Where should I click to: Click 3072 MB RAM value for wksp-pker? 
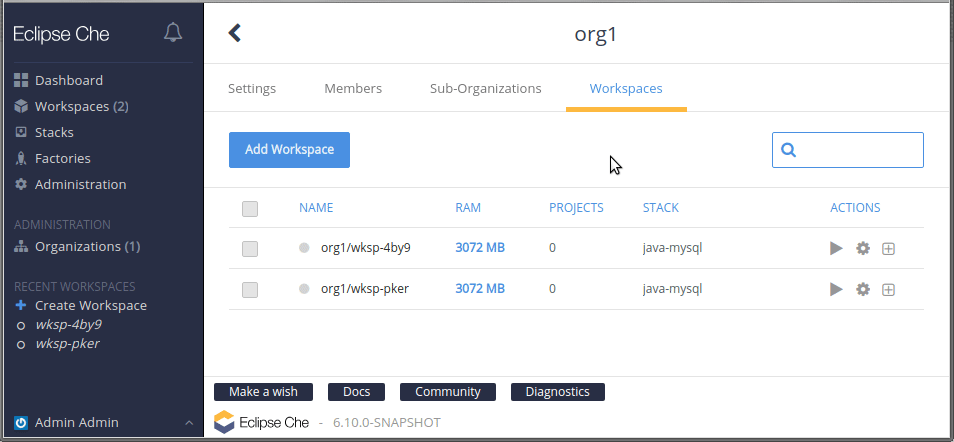(x=480, y=289)
